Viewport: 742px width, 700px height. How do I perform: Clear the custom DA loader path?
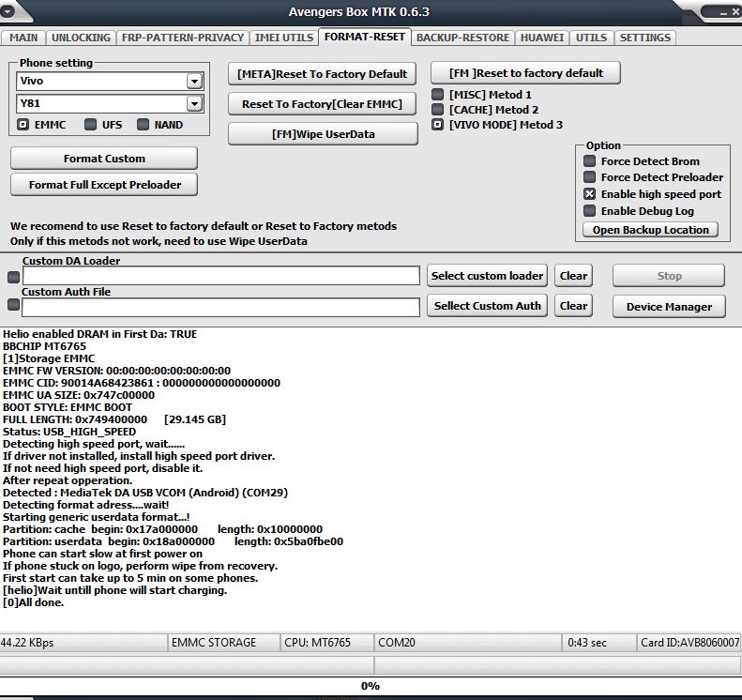573,276
